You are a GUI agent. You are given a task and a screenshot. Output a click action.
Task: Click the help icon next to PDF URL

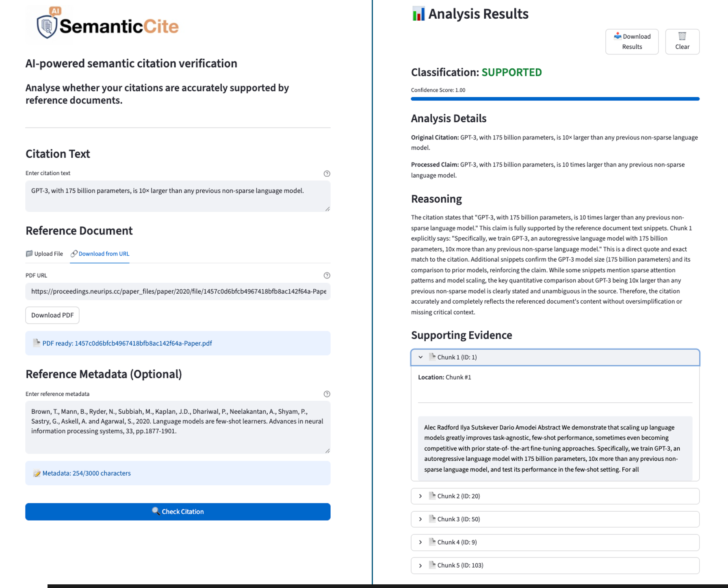(x=327, y=275)
